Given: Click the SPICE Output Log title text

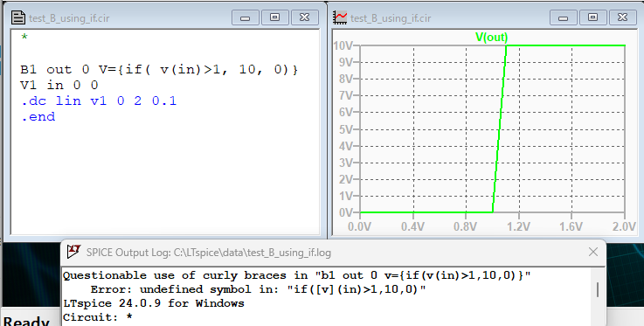Looking at the screenshot, I should click(x=209, y=252).
